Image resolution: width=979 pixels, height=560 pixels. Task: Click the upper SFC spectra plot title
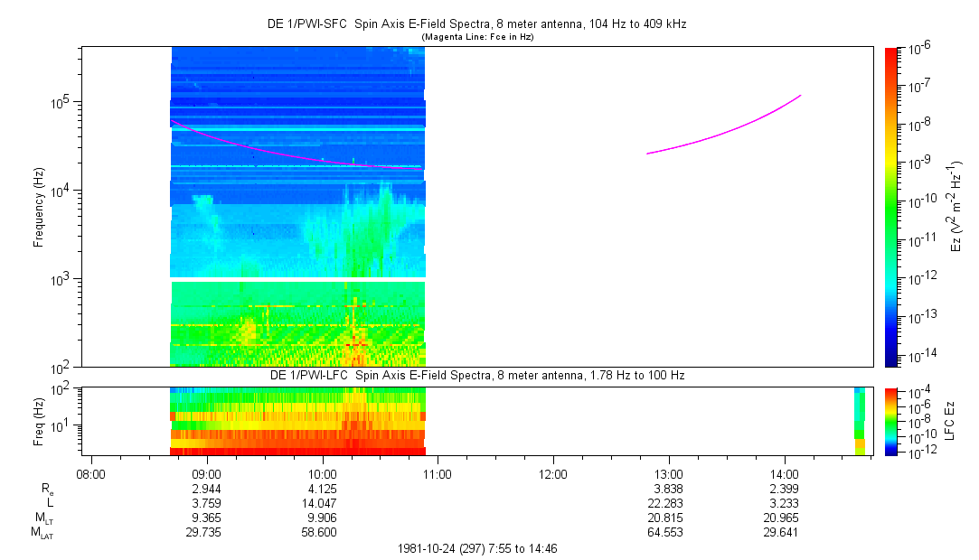tap(477, 24)
